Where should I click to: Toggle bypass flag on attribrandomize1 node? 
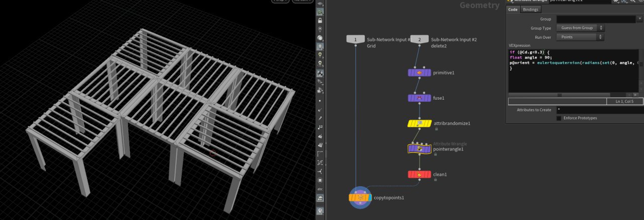410,123
